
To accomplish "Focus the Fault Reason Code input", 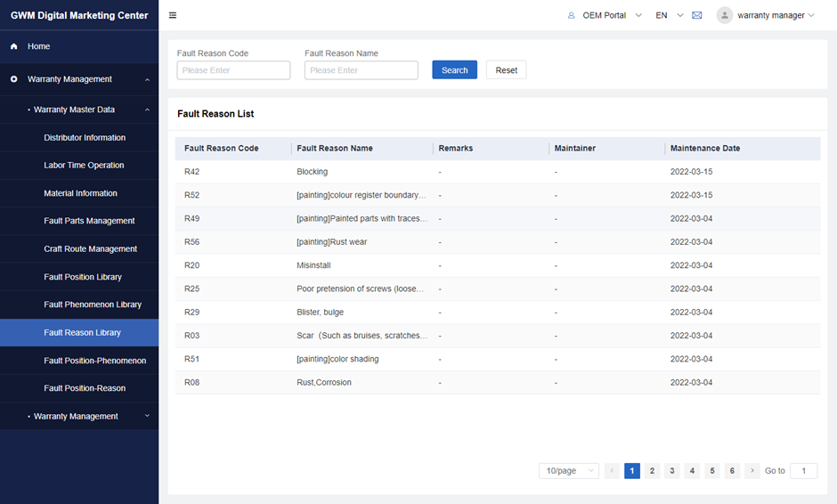I will point(234,70).
